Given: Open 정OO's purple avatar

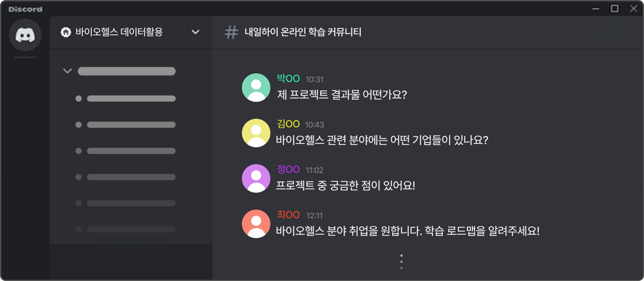Looking at the screenshot, I should [256, 179].
